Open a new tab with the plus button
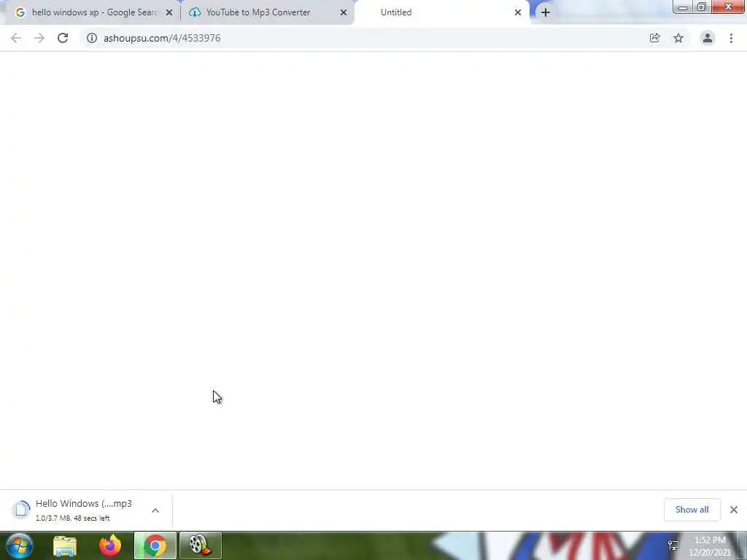The height and width of the screenshot is (560, 747). tap(546, 12)
